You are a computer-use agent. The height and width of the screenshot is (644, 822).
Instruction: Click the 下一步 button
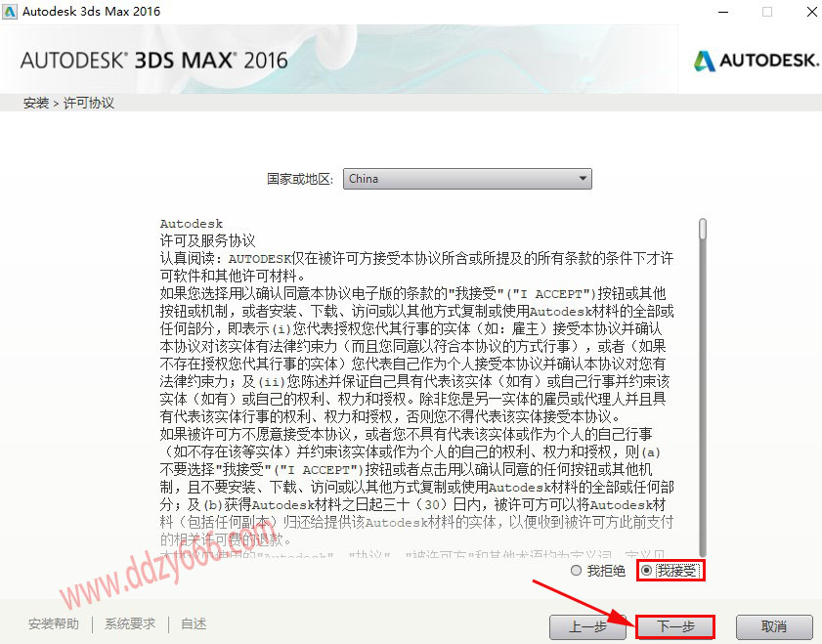tap(675, 626)
